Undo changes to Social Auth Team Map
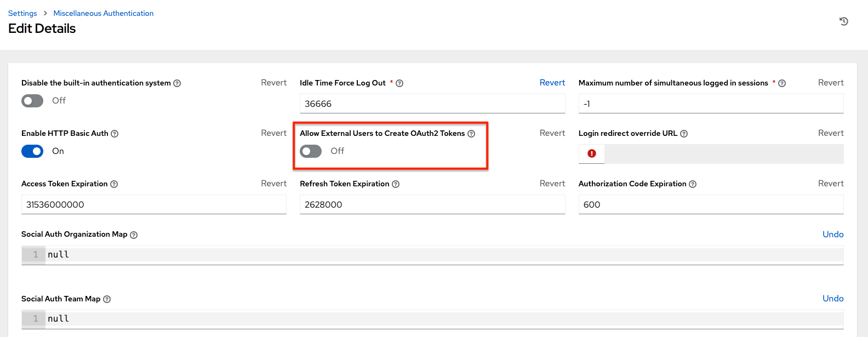Screen dimensions: 868x337 833,299
